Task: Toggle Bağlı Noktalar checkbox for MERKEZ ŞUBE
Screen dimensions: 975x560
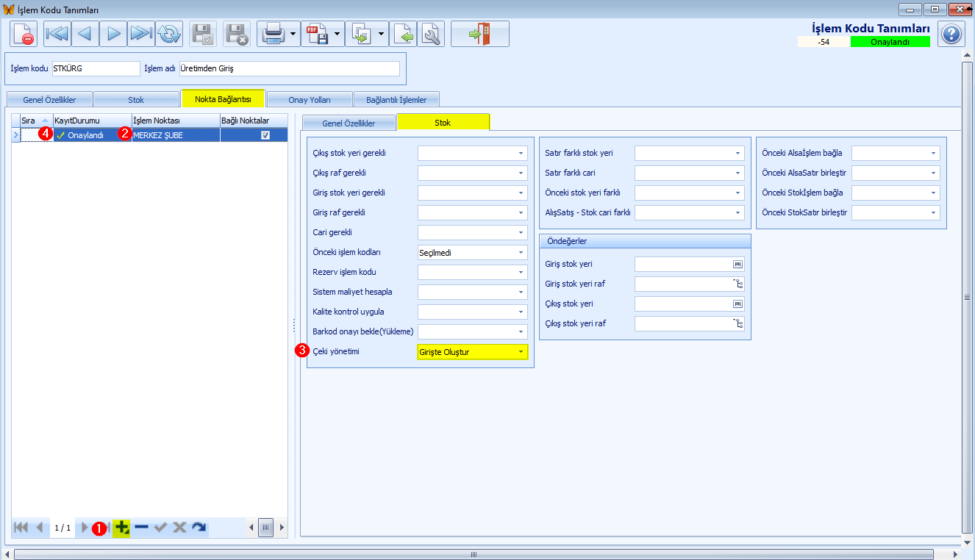Action: (265, 135)
